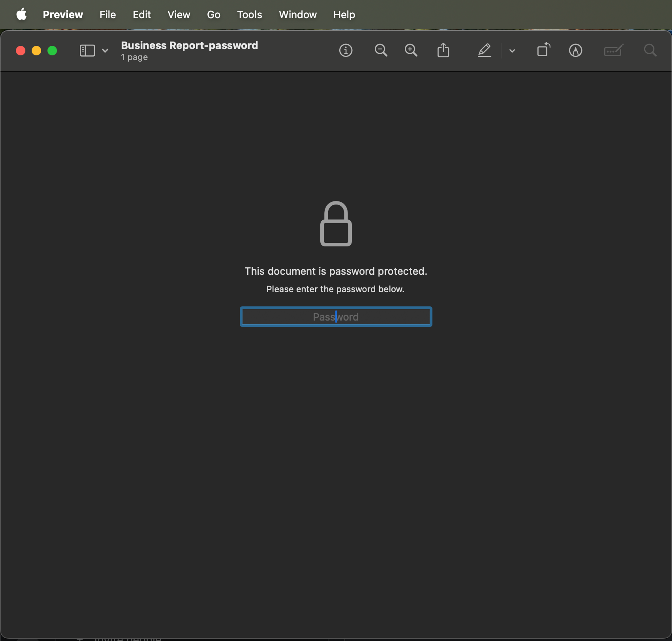Screen dimensions: 672x641
Task: Click the form filling toolbar icon
Action: click(x=614, y=51)
